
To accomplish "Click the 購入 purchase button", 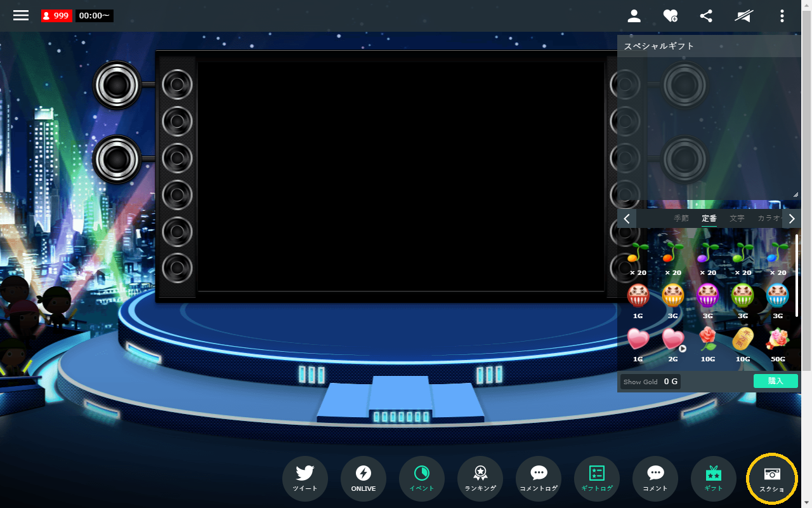I will click(x=776, y=381).
